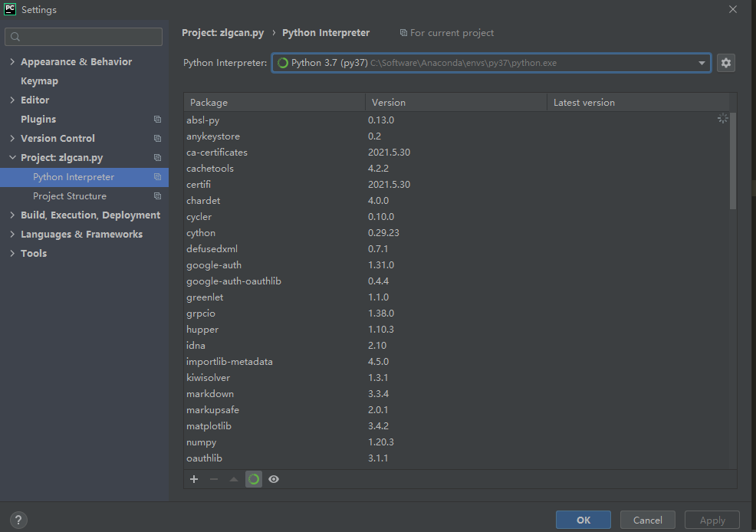Viewport: 756px width, 532px height.
Task: Select the chardet package row
Action: pyautogui.click(x=456, y=201)
